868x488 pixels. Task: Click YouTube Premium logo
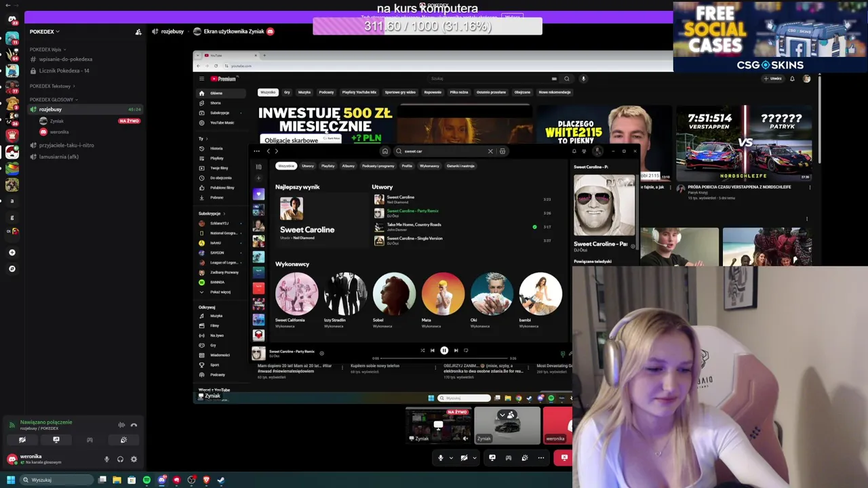222,79
